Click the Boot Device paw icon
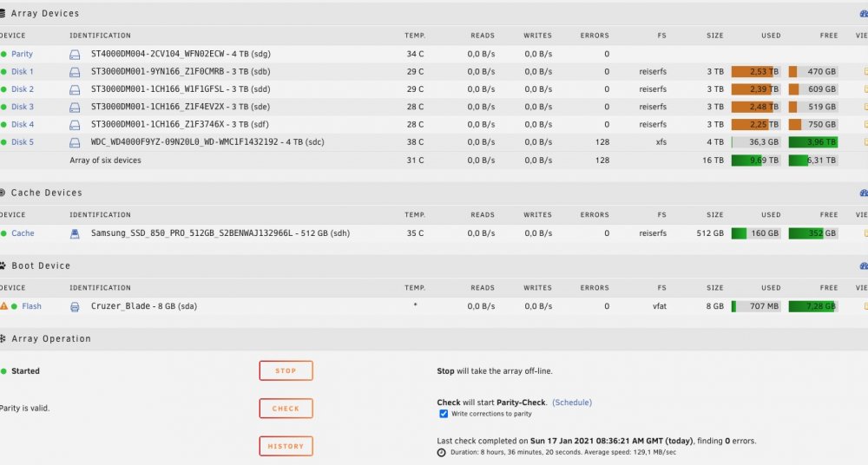868x465 pixels. pyautogui.click(x=3, y=265)
